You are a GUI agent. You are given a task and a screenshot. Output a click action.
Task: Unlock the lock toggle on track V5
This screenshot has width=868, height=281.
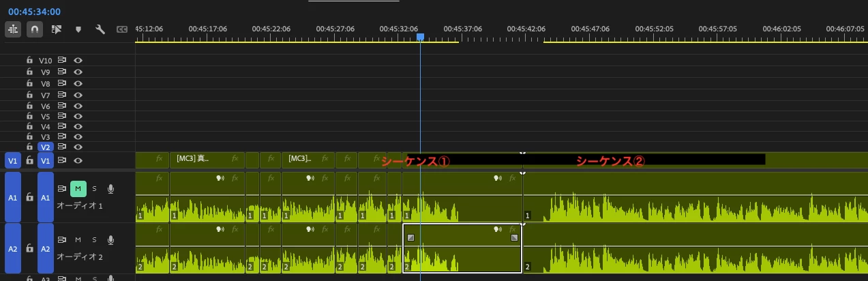(x=29, y=116)
